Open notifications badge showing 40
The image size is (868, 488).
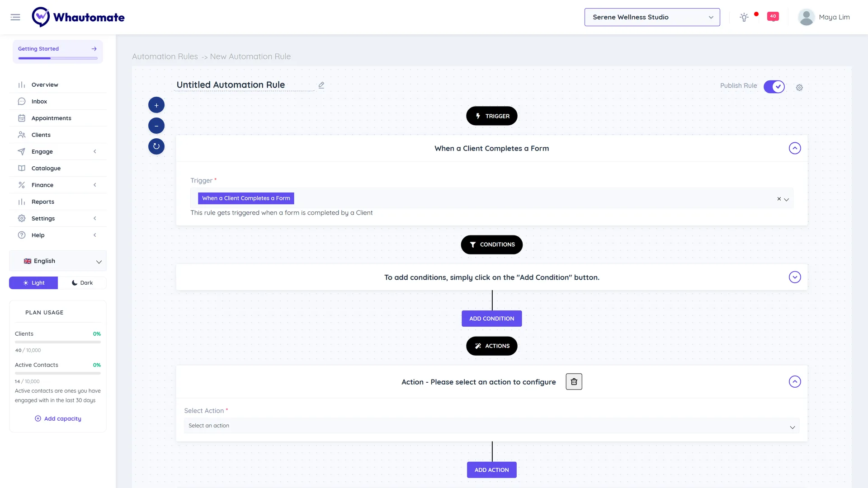773,17
